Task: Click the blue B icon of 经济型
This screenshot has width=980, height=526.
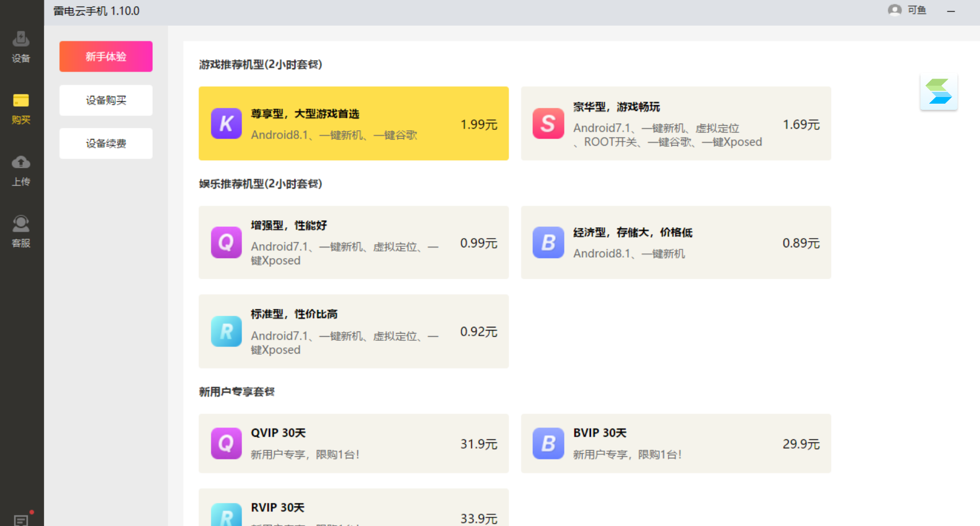Action: 548,242
